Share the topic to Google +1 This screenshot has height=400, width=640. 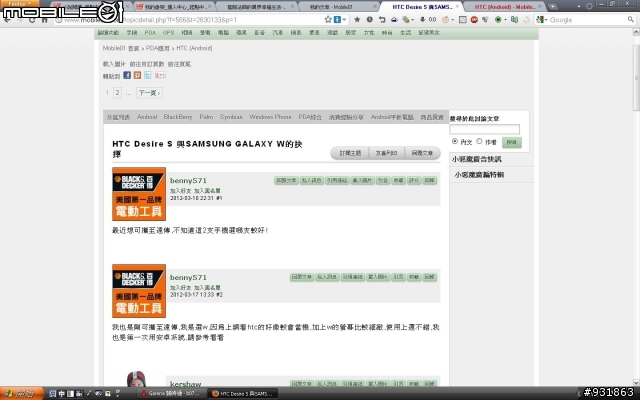point(160,76)
